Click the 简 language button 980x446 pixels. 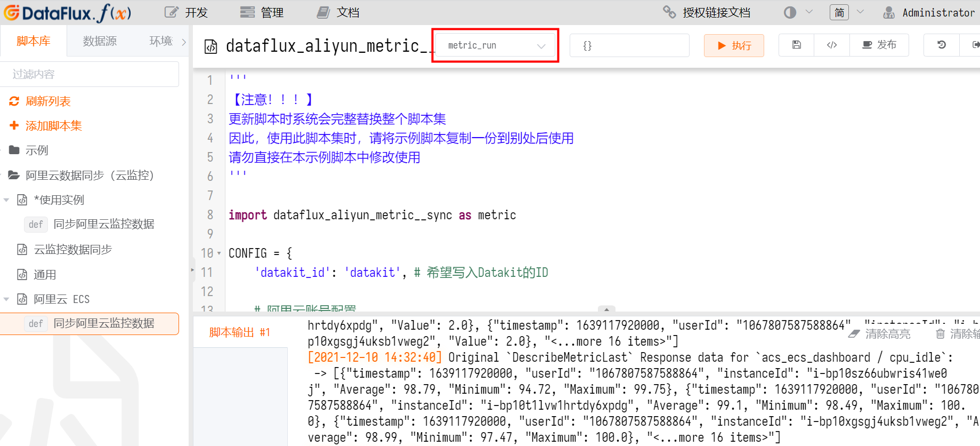tap(839, 12)
